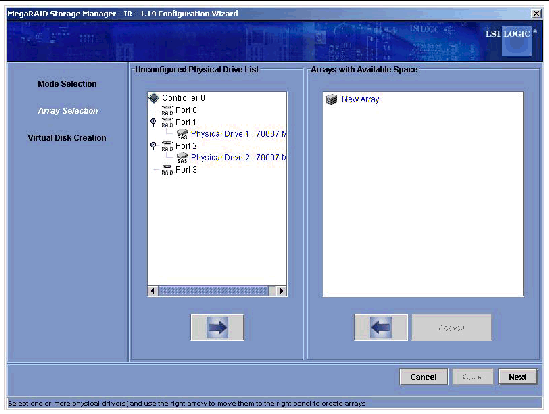Image resolution: width=549 pixels, height=414 pixels.
Task: Select Port 1 in drive tree
Action: coord(186,122)
